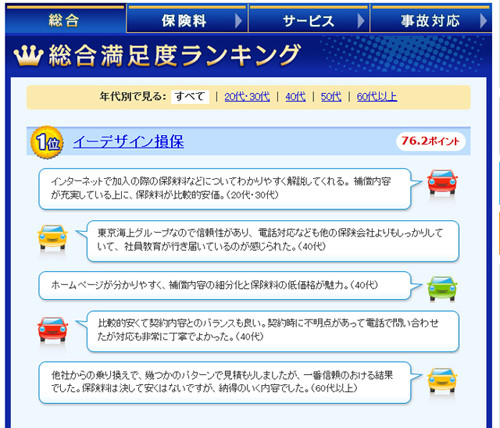Click the red car beside the 比較的安くて review
Screen dimensions: 500x428
tap(52, 329)
